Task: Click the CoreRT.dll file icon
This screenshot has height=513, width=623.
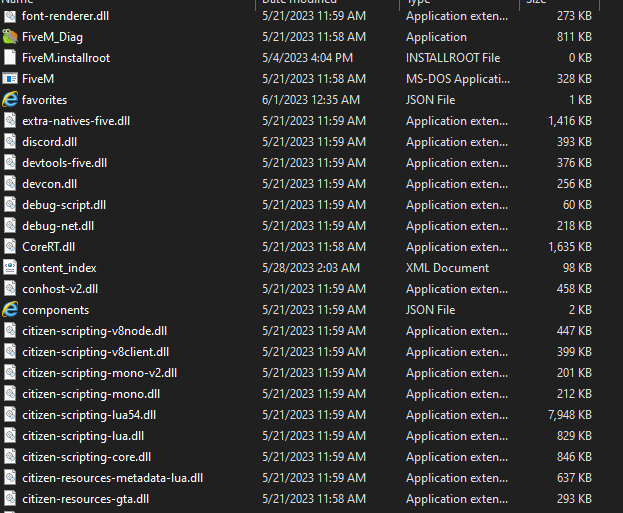Action: (x=10, y=247)
